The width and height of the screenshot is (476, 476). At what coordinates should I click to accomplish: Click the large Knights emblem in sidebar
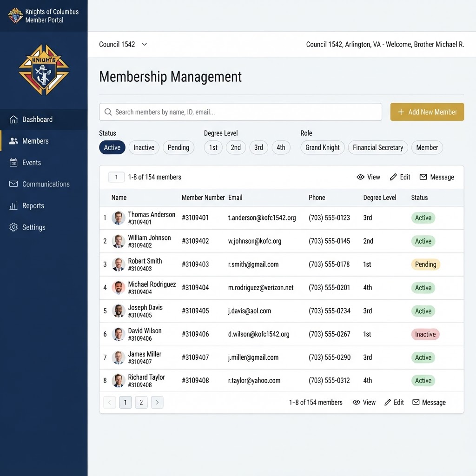(44, 70)
